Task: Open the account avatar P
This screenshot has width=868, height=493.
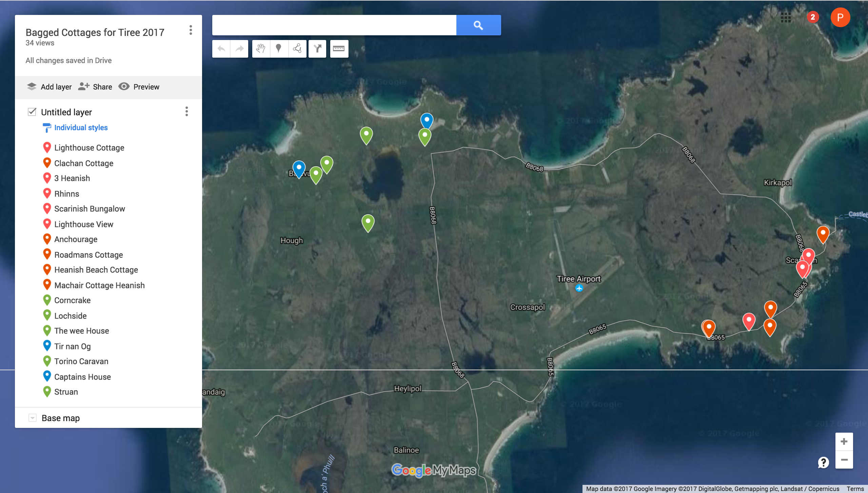Action: click(x=840, y=17)
